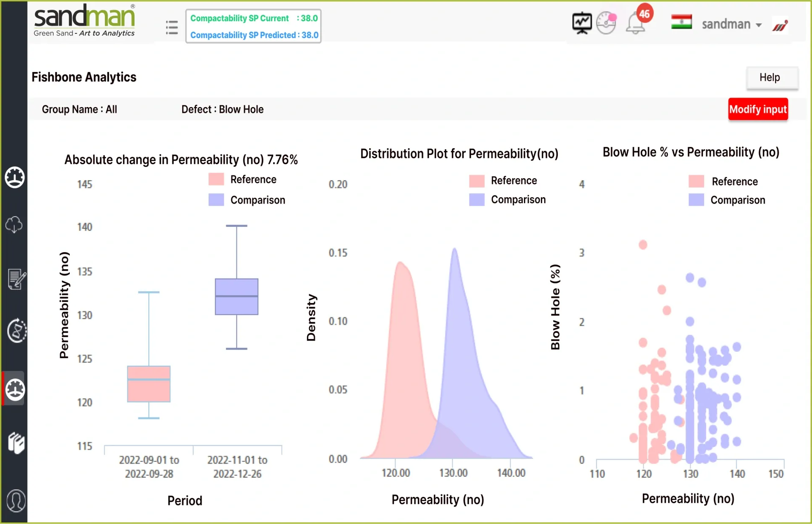Click the user profile sidebar icon

pos(16,501)
